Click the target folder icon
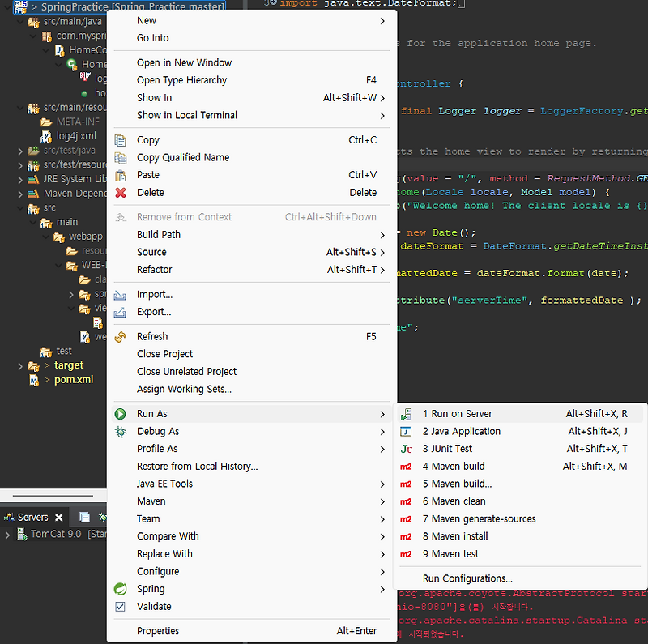Screen dimensions: 648x644 (x=33, y=366)
